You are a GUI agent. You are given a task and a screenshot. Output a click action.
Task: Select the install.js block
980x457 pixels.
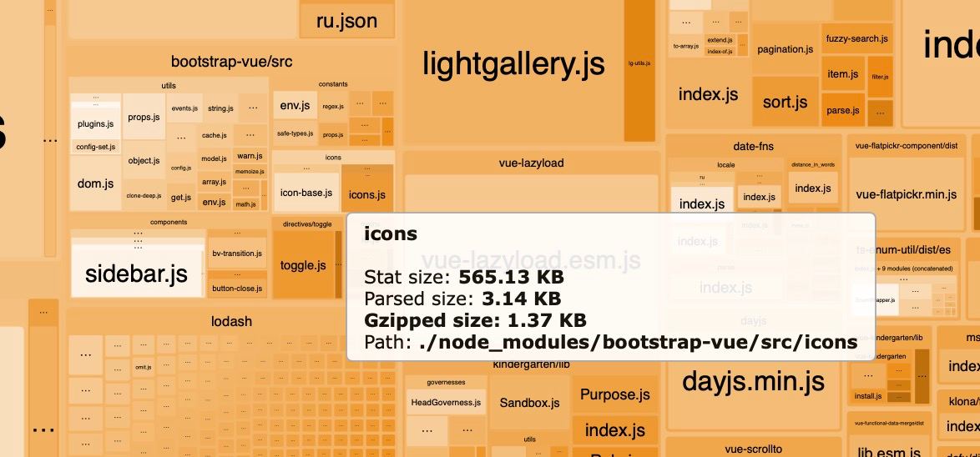pos(867,396)
